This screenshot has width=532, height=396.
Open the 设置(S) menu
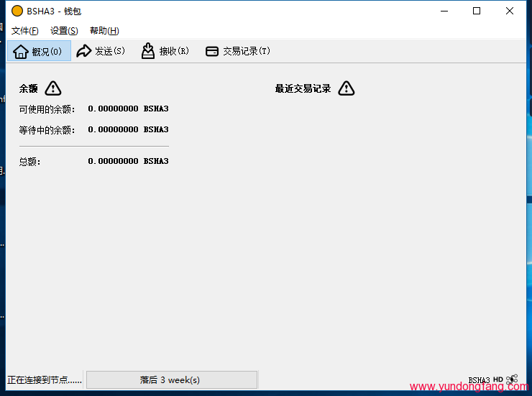(x=64, y=31)
